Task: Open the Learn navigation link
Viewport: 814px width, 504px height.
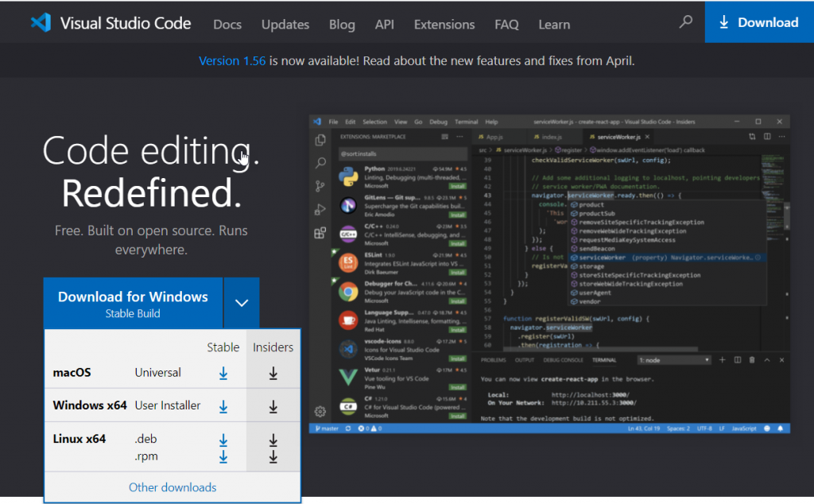Action: point(554,25)
